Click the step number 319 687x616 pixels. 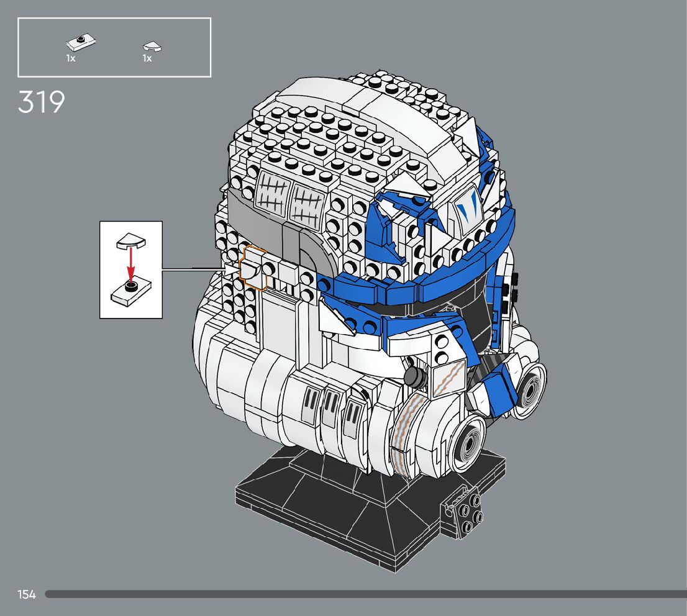41,102
